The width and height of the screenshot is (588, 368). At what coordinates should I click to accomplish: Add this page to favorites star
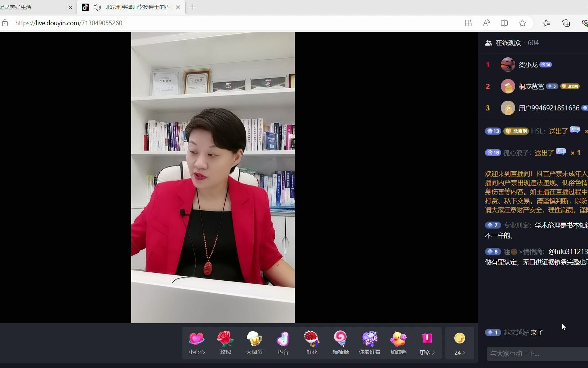click(x=522, y=23)
